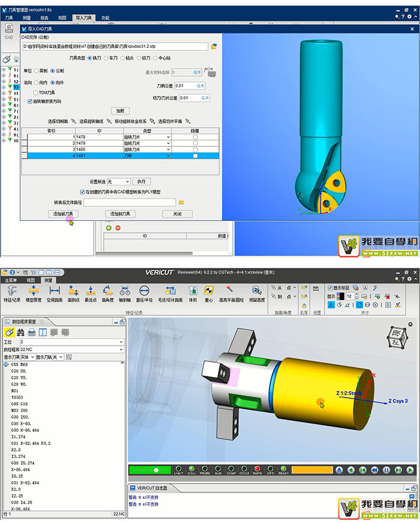The height and width of the screenshot is (523, 420).
Task: Select 钻头 tool type radio button
Action: click(122, 58)
